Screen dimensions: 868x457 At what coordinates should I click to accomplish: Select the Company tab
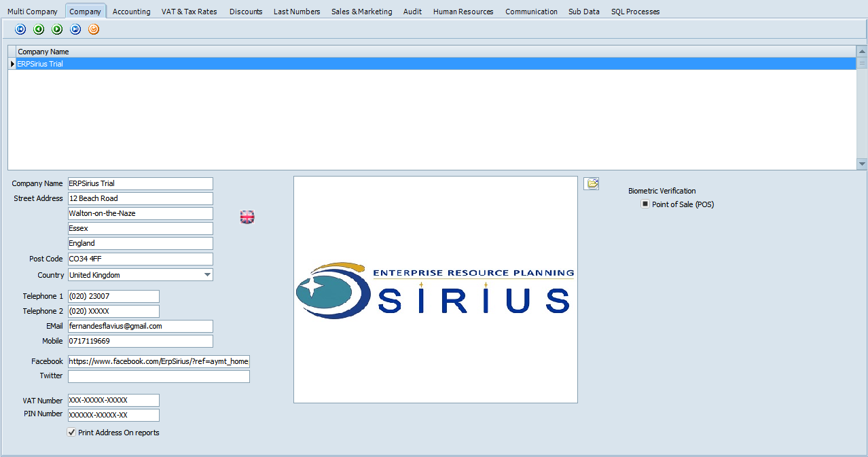tap(86, 12)
